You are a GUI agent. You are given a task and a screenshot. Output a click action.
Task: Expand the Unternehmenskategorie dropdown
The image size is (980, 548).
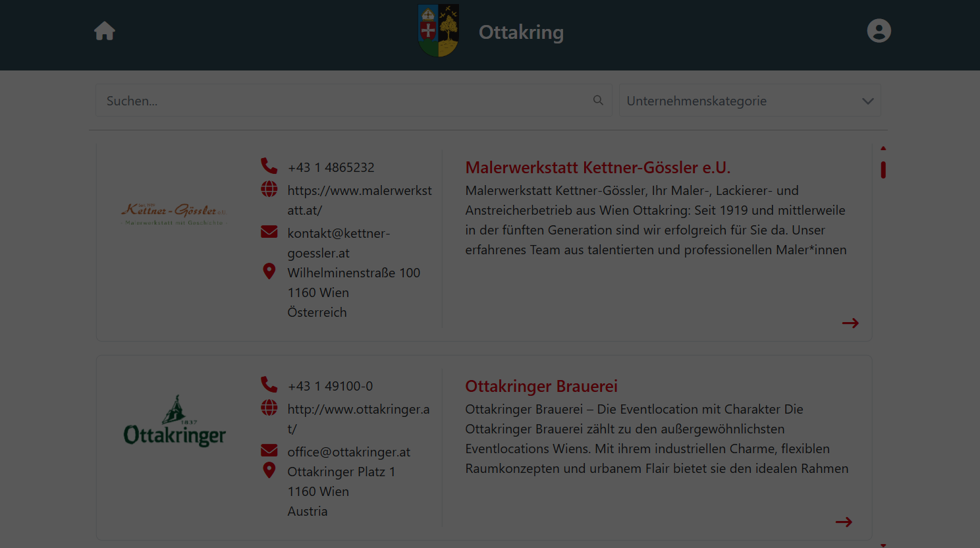click(749, 101)
